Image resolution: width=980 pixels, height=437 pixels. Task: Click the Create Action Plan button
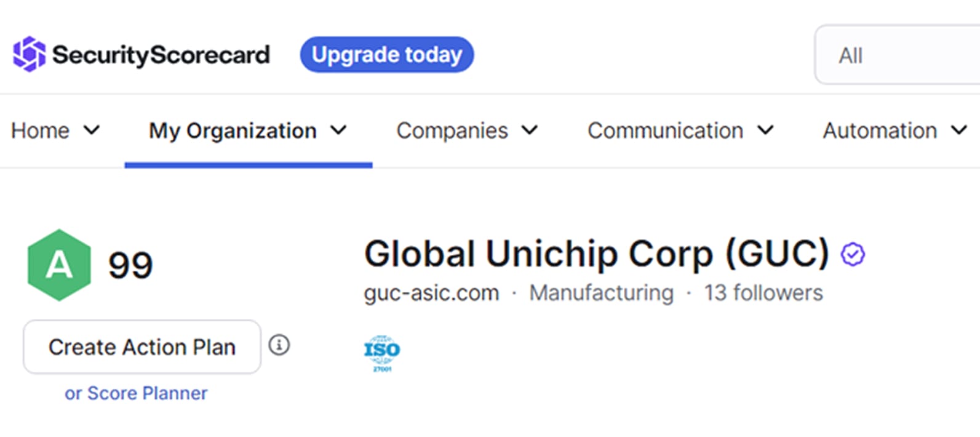(x=142, y=347)
